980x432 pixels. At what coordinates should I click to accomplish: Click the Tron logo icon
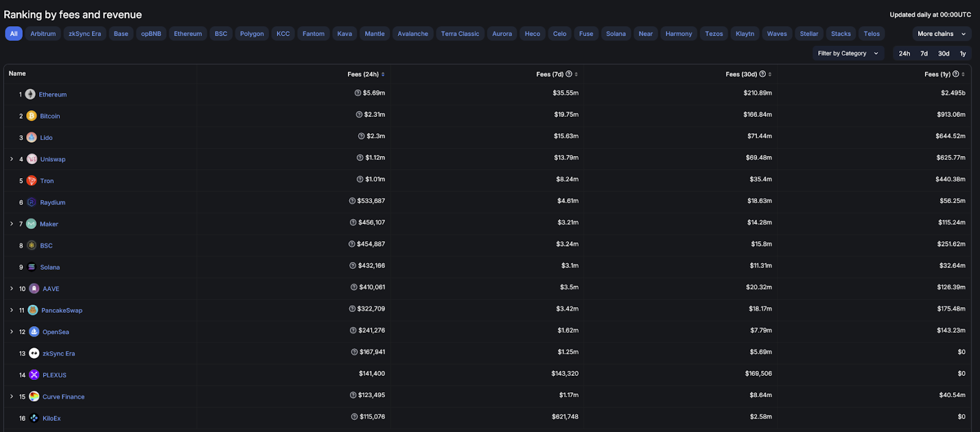click(31, 181)
